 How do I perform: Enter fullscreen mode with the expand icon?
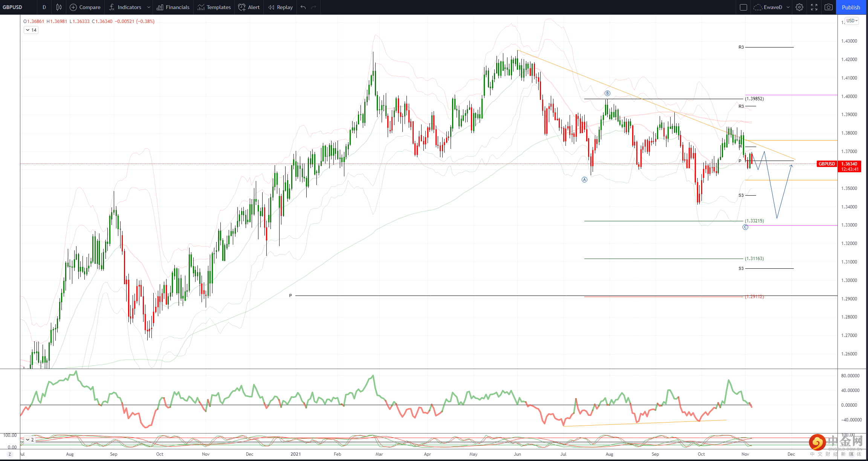point(814,7)
